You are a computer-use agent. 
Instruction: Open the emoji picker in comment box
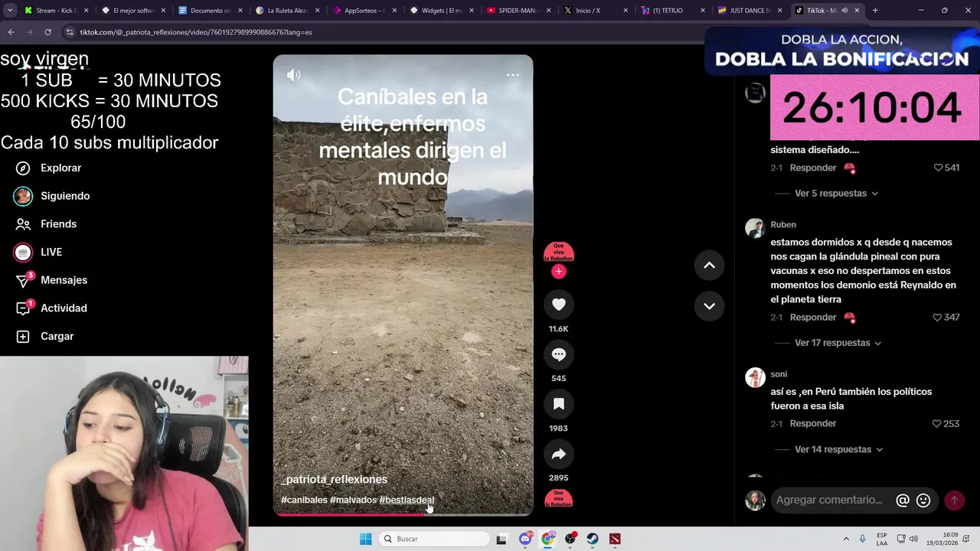point(923,500)
